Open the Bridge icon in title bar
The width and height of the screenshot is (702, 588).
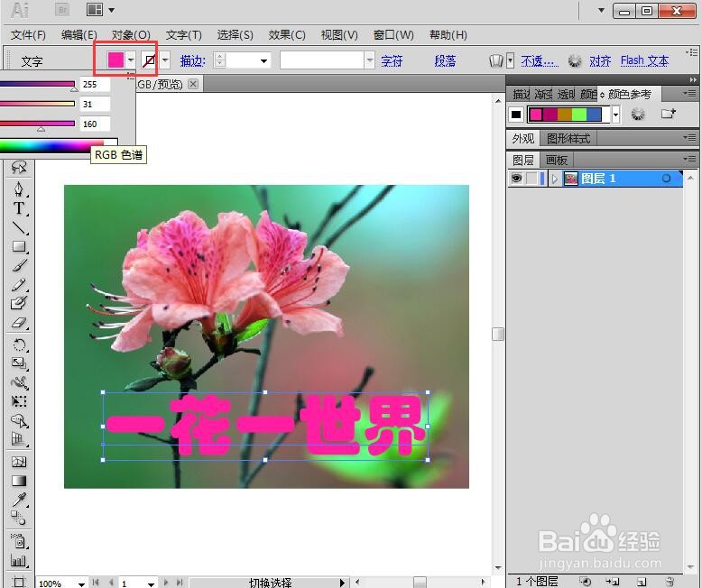point(62,10)
